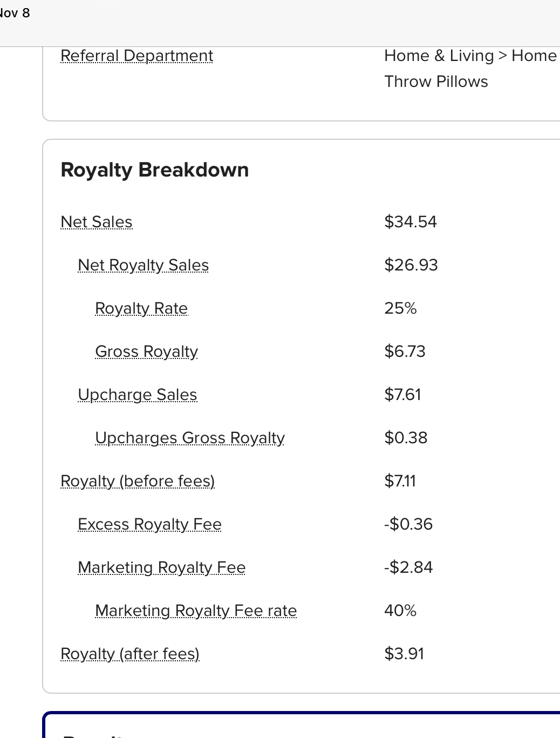
Task: Open Marketing Royalty Fee definition
Action: point(161,567)
